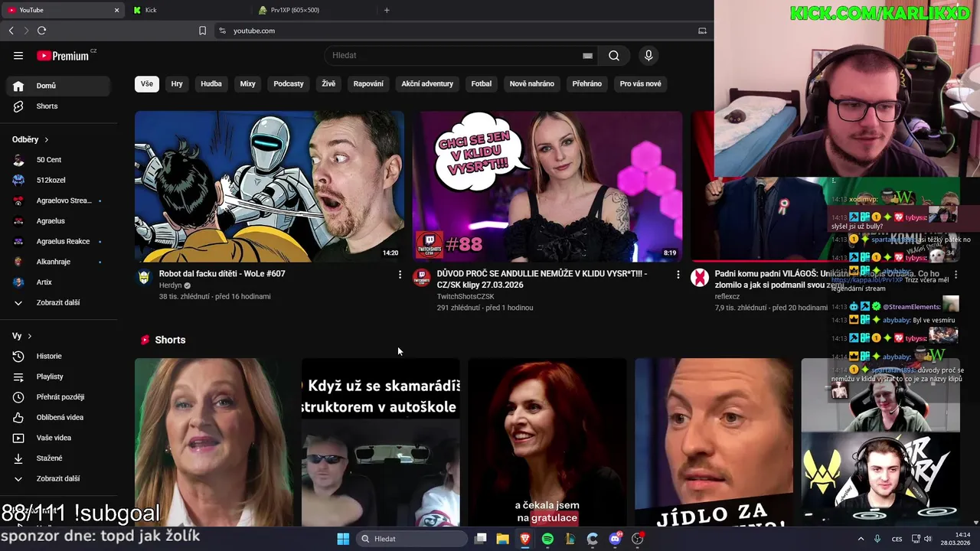Click the TwitchShotsCZSK channel avatar
This screenshot has width=980, height=551.
tap(421, 277)
